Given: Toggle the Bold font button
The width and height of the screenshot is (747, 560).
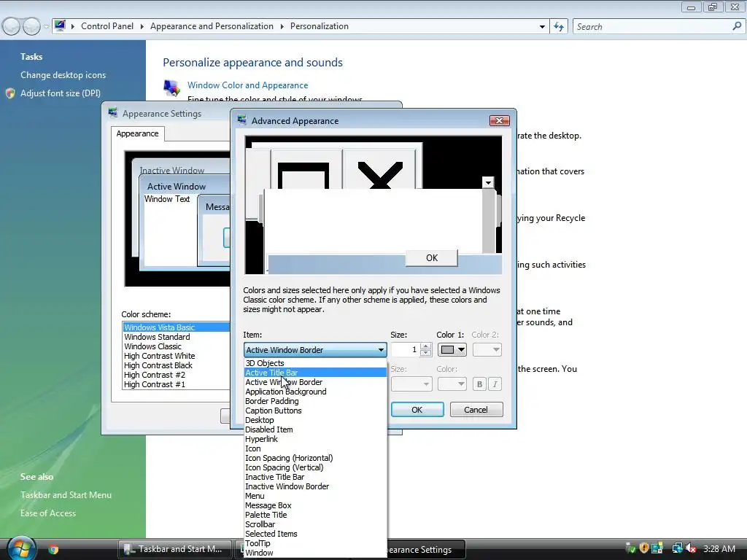Looking at the screenshot, I should tap(479, 384).
